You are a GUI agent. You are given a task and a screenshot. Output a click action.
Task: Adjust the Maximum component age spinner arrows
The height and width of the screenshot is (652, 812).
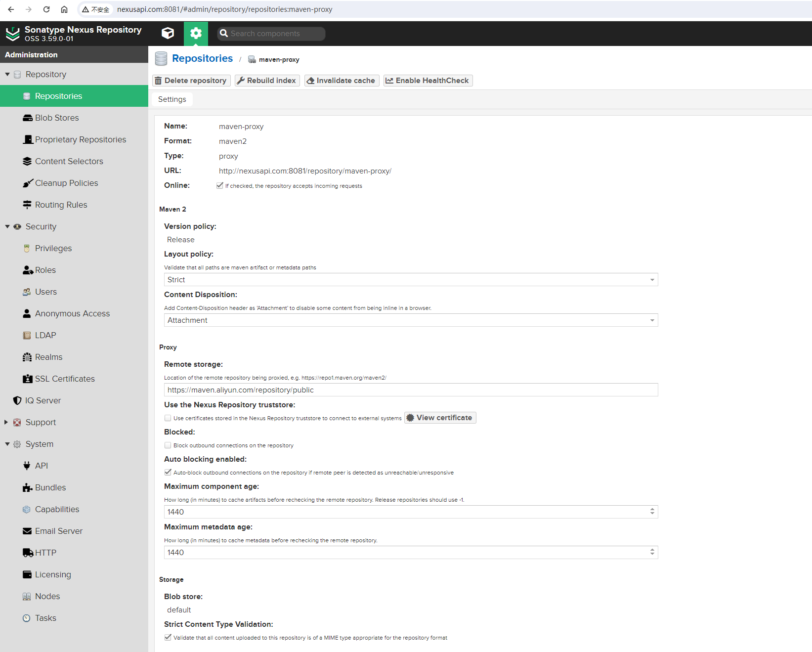(652, 512)
